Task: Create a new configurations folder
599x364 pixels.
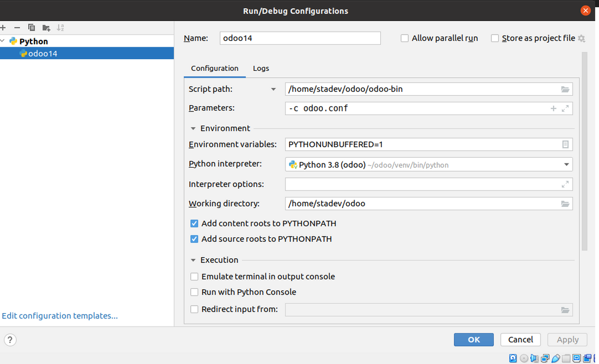Action: (46, 27)
